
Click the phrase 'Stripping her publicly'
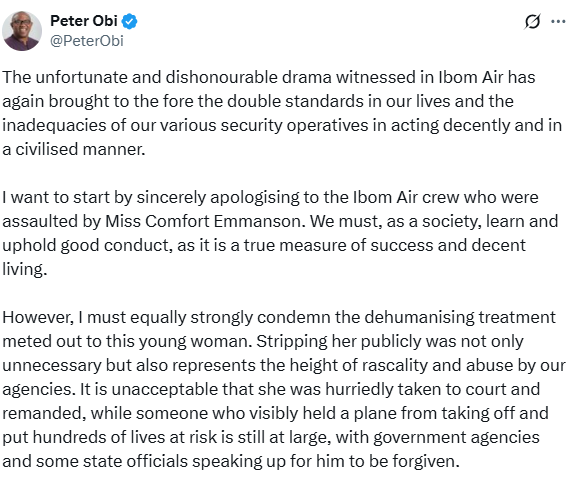point(307,341)
